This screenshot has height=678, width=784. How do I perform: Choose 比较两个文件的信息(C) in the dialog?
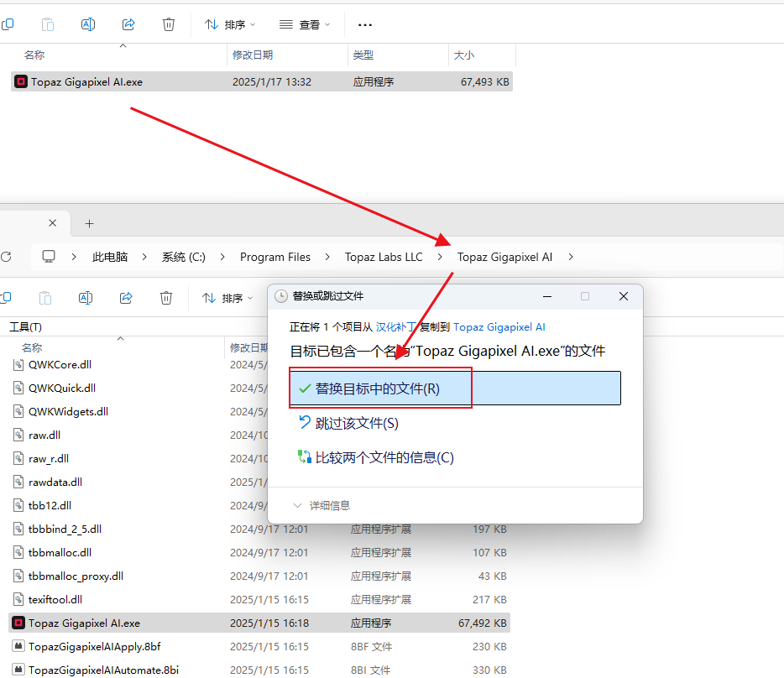(376, 457)
